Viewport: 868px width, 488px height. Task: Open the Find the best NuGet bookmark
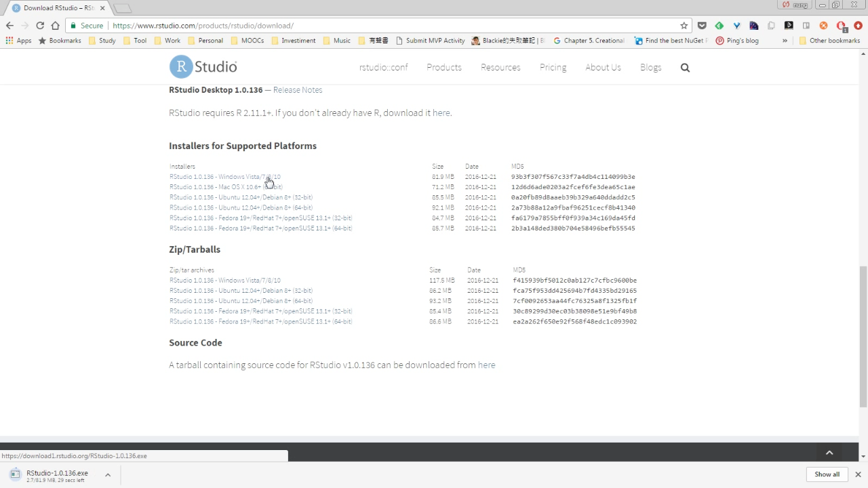pos(671,41)
